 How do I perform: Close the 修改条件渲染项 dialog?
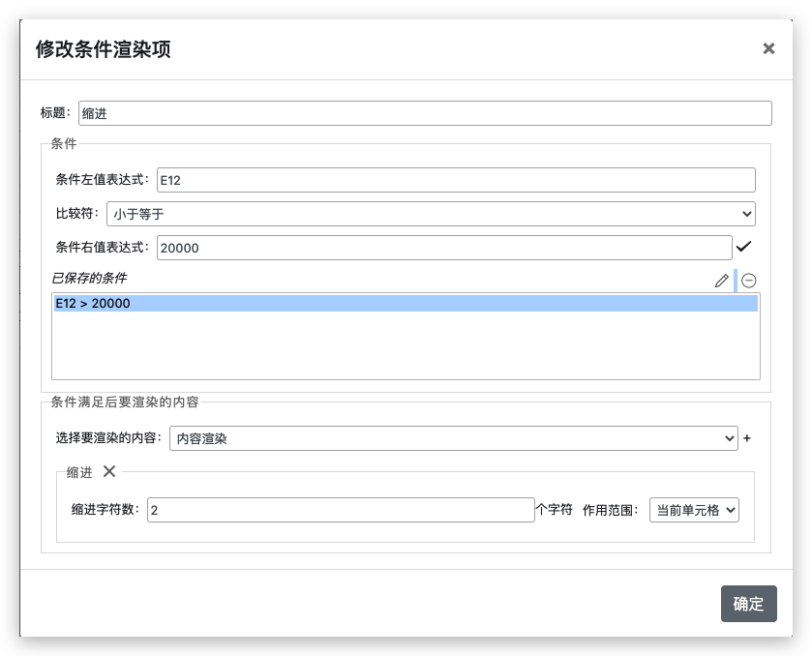768,48
